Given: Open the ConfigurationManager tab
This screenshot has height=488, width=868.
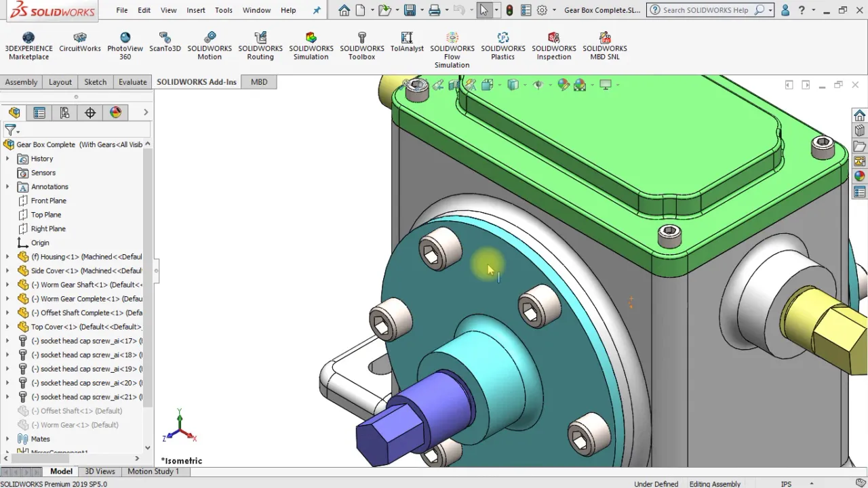Looking at the screenshot, I should coord(64,113).
